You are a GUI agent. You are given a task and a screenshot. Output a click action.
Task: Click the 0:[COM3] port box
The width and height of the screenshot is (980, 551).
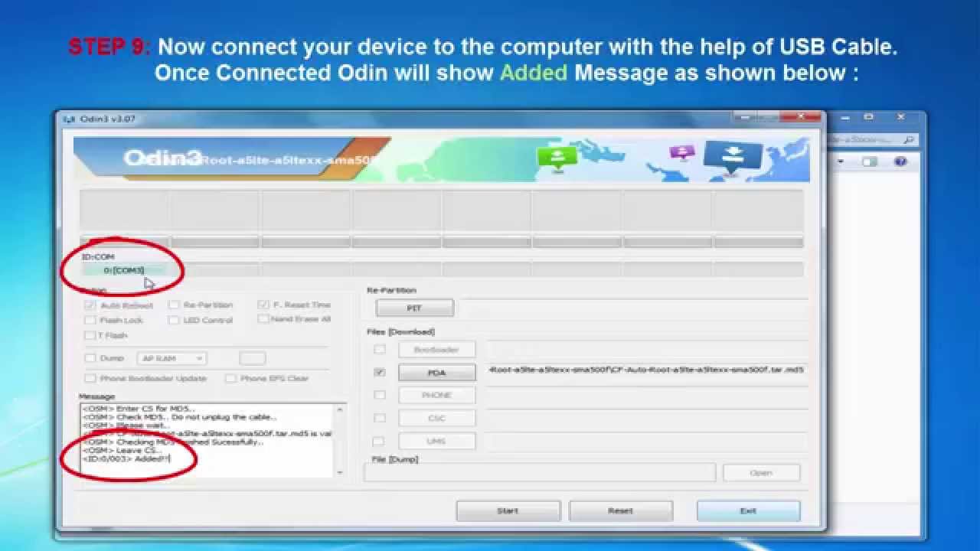(x=125, y=270)
